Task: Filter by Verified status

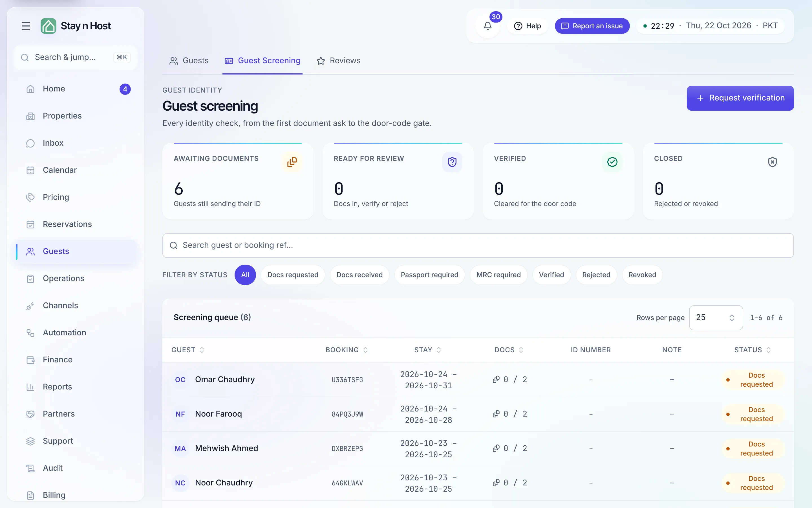Action: click(x=551, y=275)
